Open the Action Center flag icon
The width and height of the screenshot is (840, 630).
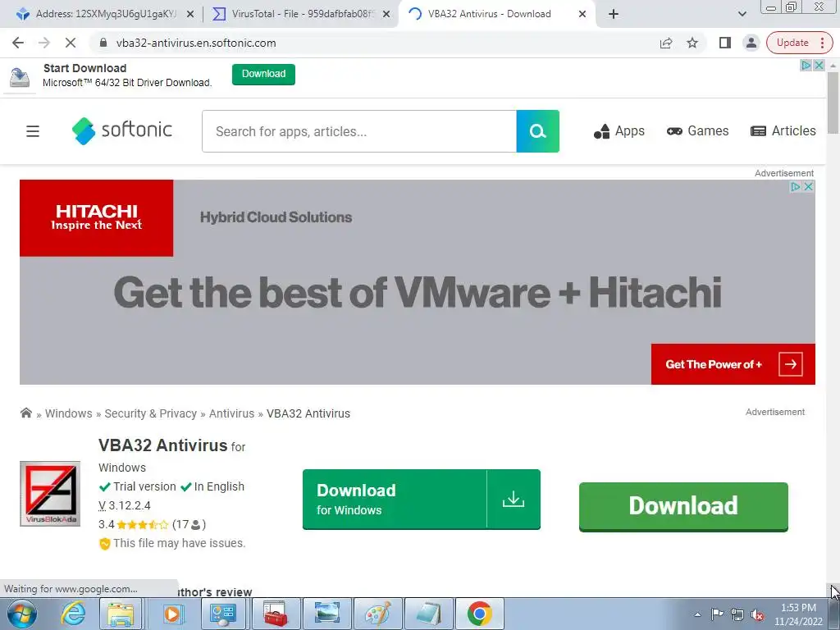coord(717,614)
